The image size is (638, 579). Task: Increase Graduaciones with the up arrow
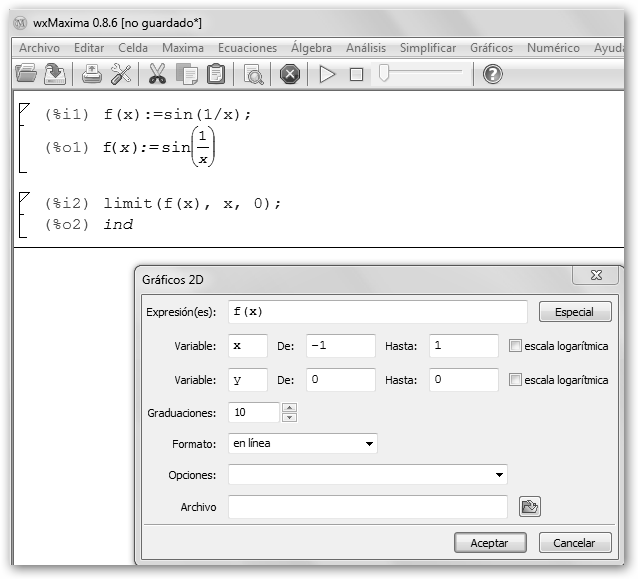[x=290, y=407]
